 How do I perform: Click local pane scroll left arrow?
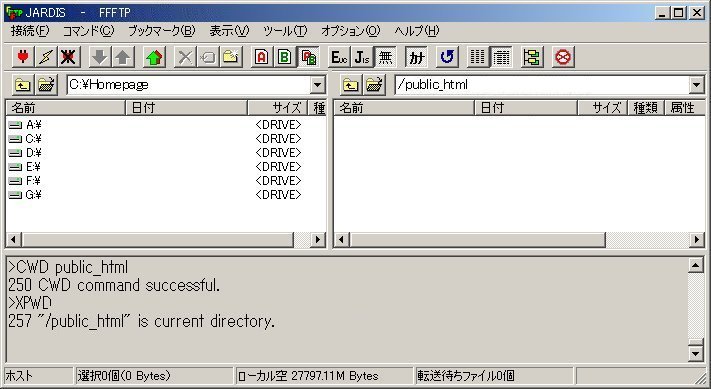coord(14,239)
